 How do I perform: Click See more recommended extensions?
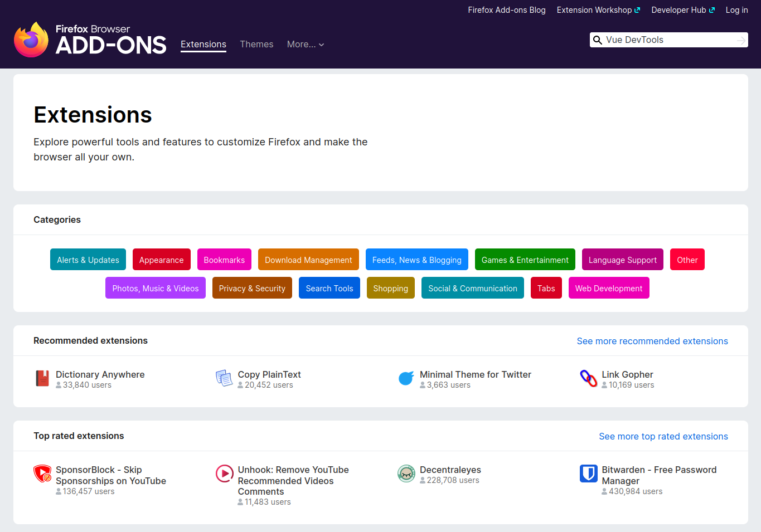[x=652, y=341]
